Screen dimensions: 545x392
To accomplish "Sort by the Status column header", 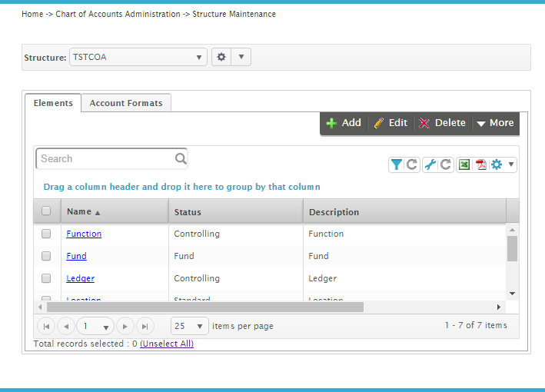I will (x=236, y=211).
